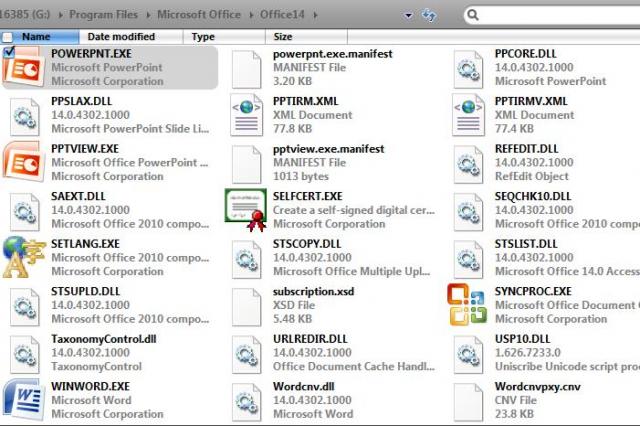
Task: Click the 'Unicode script' description under USP10.DLL
Action: [x=567, y=366]
